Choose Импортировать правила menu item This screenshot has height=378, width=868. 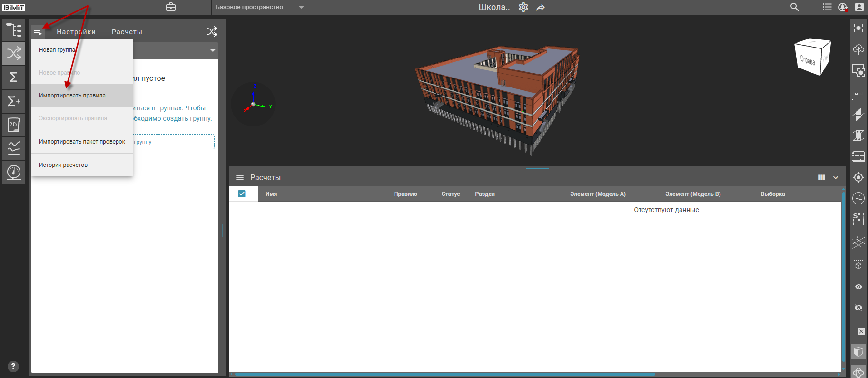point(72,96)
